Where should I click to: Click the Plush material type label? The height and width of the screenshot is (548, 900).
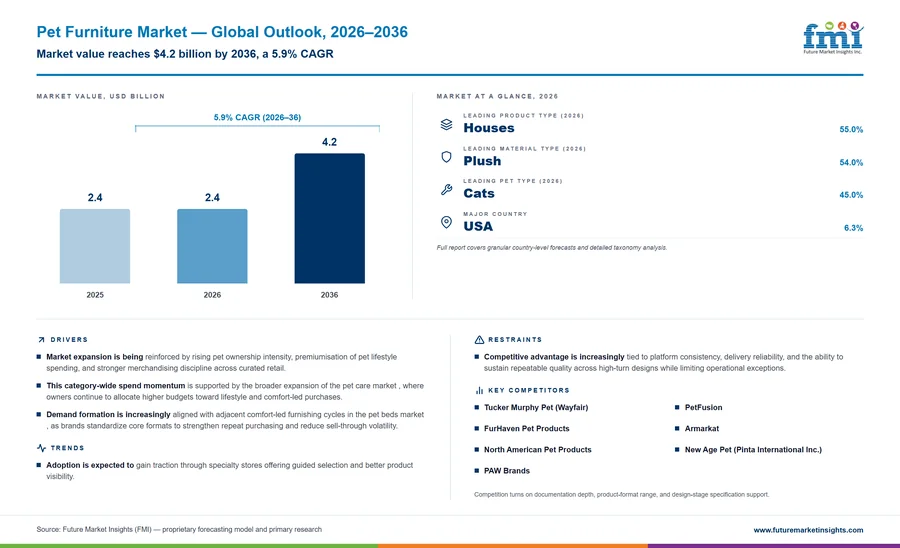point(482,161)
